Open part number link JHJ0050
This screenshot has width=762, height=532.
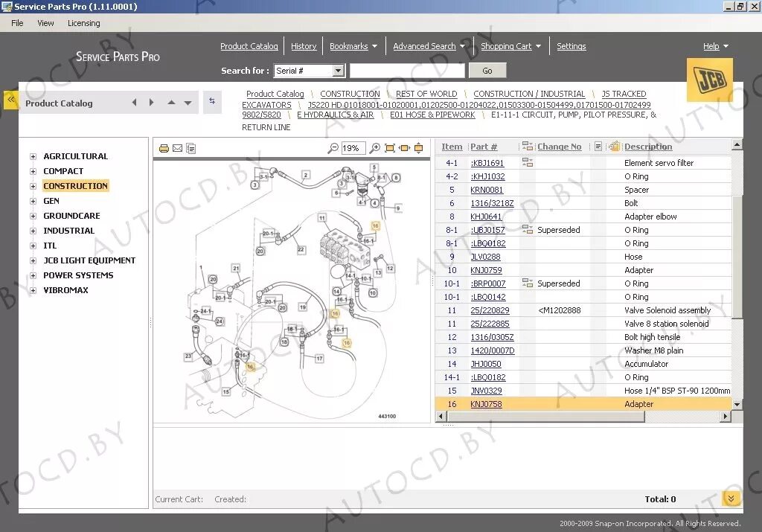tap(485, 364)
